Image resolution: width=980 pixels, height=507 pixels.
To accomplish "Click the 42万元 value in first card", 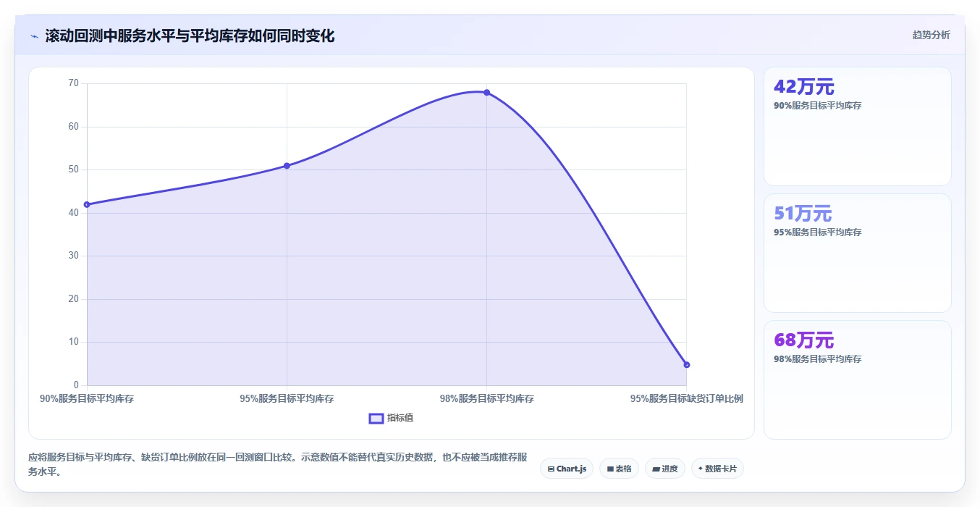I will tap(804, 87).
